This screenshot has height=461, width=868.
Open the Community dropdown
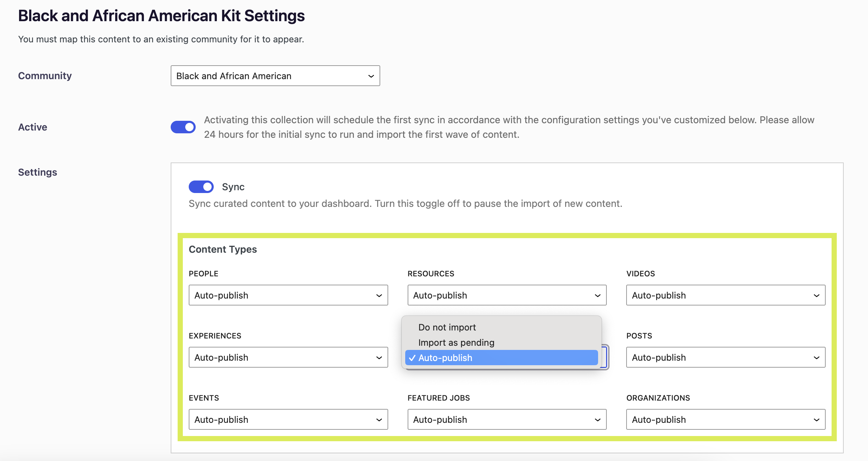275,76
